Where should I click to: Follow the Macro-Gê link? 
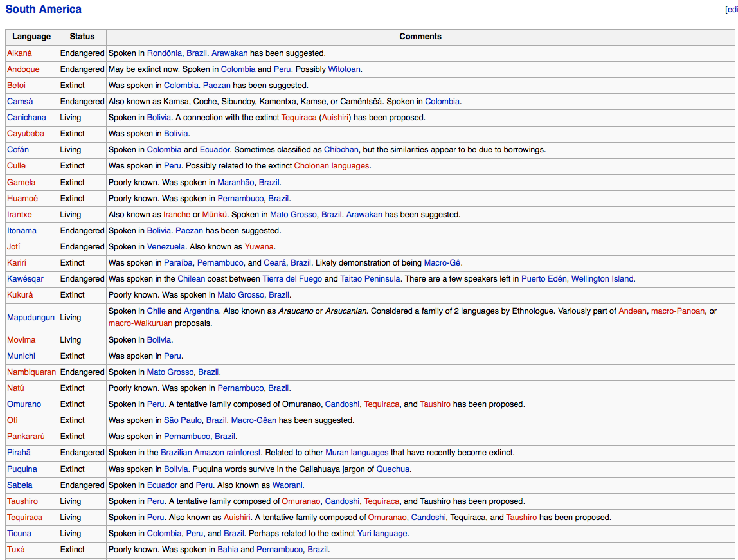[x=442, y=262]
